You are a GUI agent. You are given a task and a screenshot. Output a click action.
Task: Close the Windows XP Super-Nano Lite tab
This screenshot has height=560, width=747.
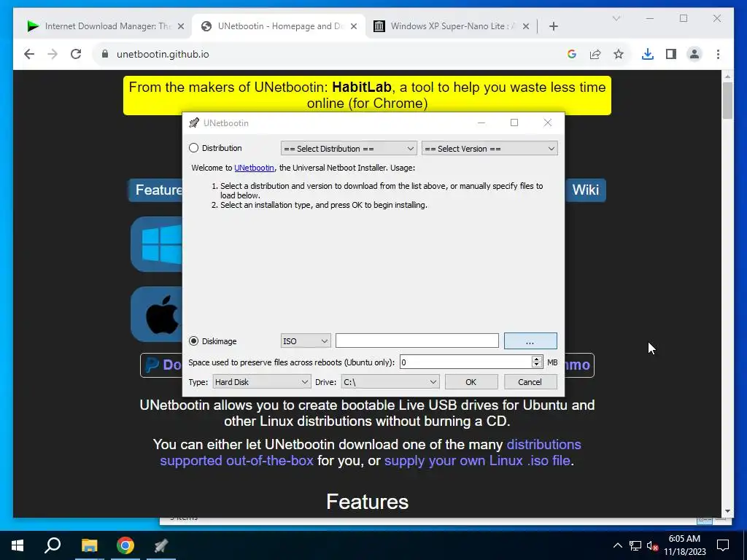tap(526, 26)
